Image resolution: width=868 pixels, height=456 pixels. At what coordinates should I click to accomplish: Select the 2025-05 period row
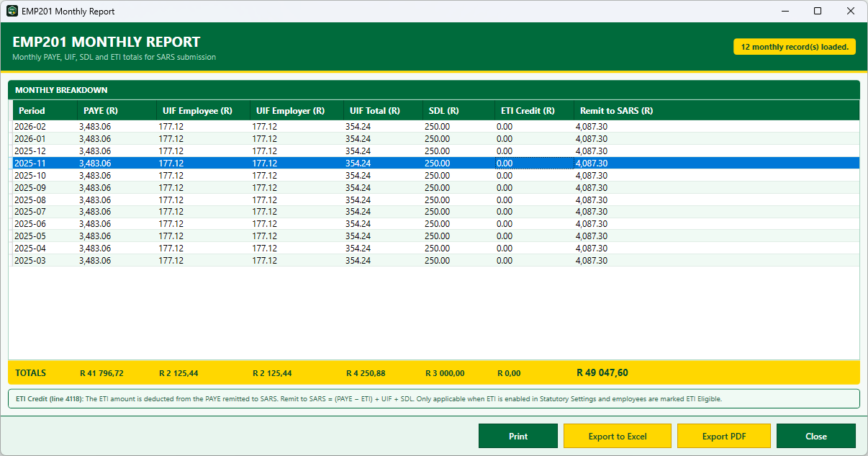[x=436, y=236]
